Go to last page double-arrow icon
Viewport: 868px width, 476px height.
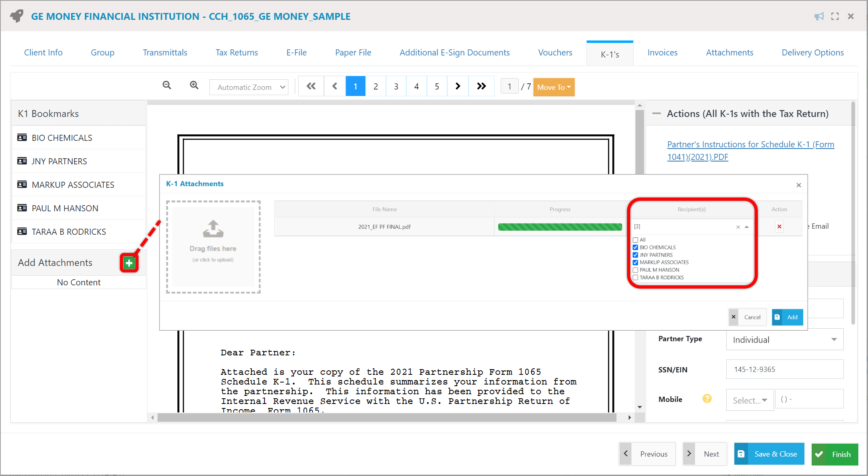[x=481, y=86]
